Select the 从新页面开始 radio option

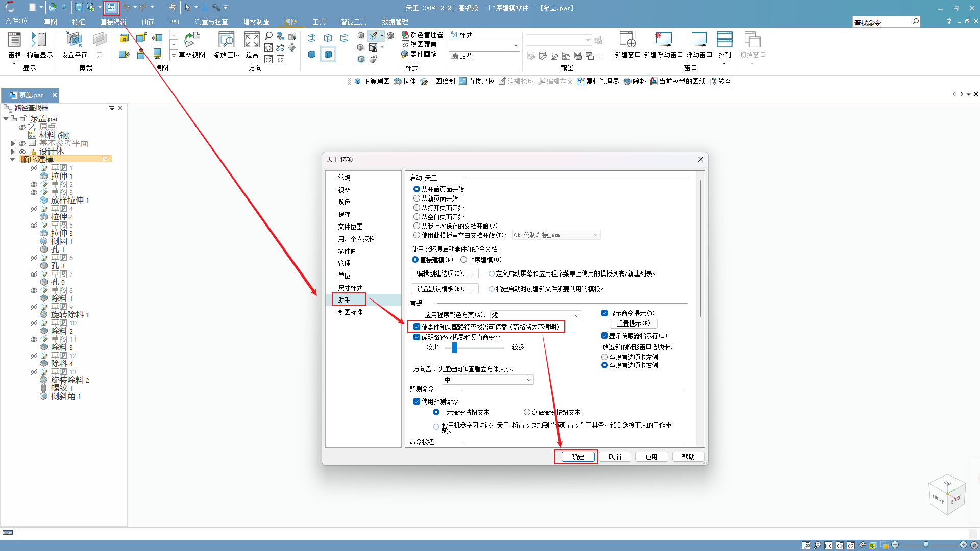[x=416, y=198]
